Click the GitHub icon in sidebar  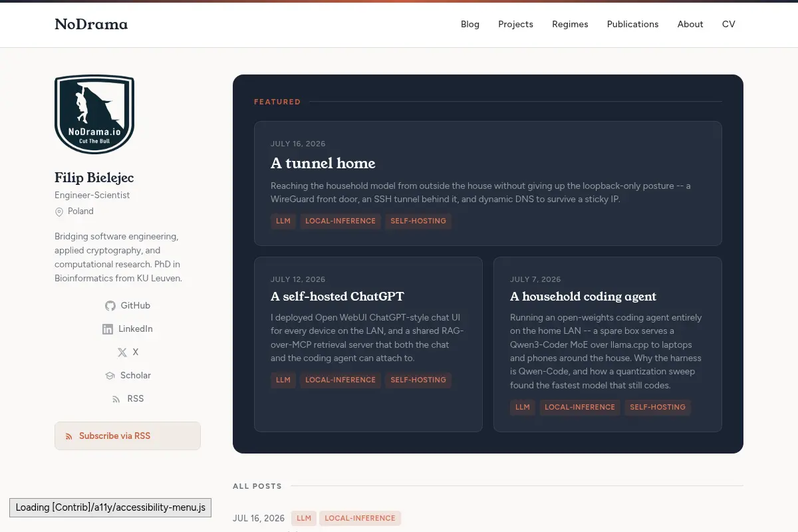(x=110, y=306)
